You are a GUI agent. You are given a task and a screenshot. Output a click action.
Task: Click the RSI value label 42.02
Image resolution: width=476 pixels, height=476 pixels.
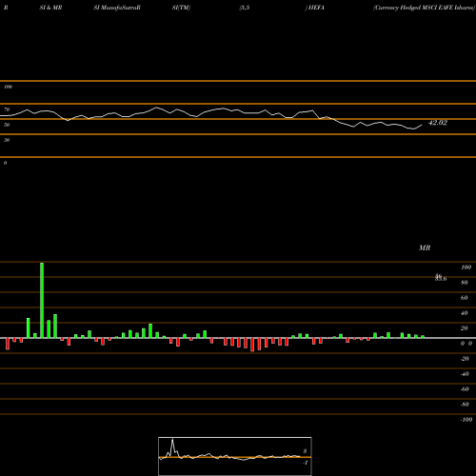438,123
